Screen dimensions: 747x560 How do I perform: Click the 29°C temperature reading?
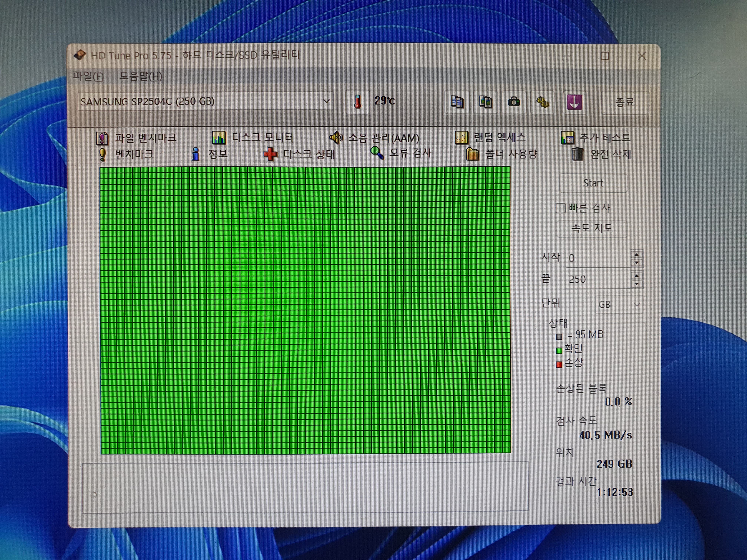[x=385, y=101]
